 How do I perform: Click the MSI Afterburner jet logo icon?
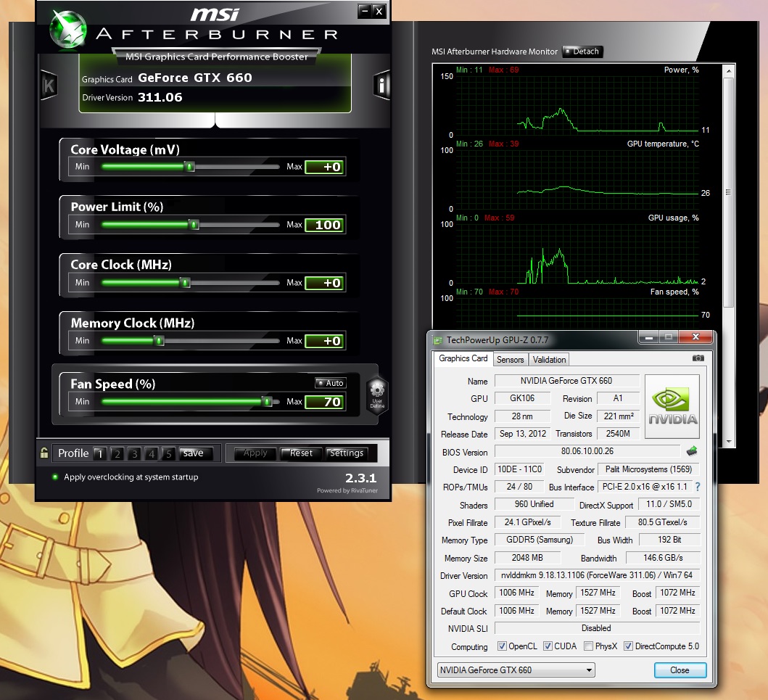[68, 30]
